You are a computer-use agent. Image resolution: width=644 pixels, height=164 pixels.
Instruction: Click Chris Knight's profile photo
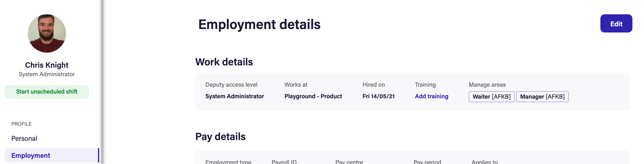click(47, 33)
